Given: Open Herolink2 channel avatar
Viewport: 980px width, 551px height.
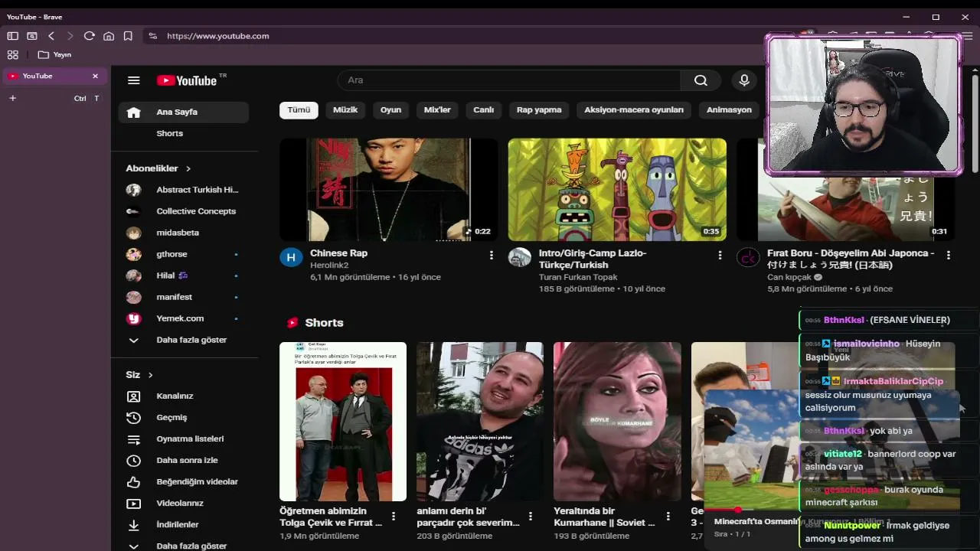Looking at the screenshot, I should [x=291, y=258].
